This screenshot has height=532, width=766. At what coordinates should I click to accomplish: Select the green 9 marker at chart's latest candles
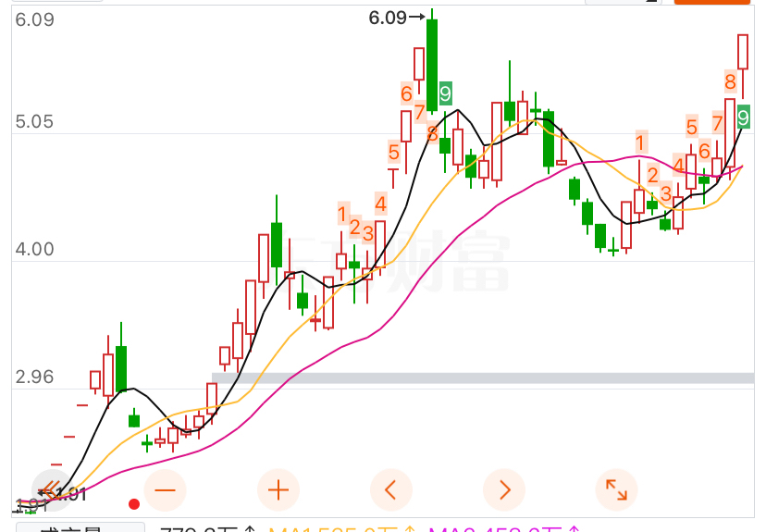point(743,118)
